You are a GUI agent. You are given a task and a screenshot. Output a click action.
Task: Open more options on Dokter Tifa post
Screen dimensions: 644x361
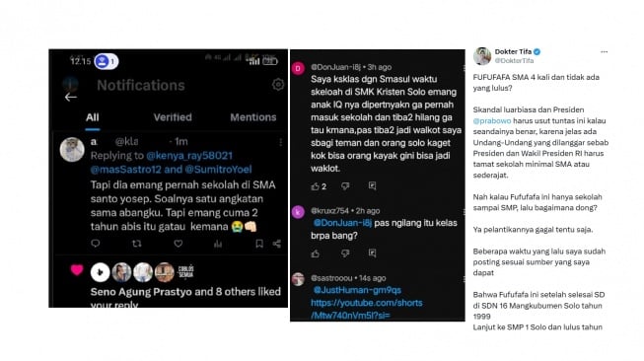click(604, 51)
